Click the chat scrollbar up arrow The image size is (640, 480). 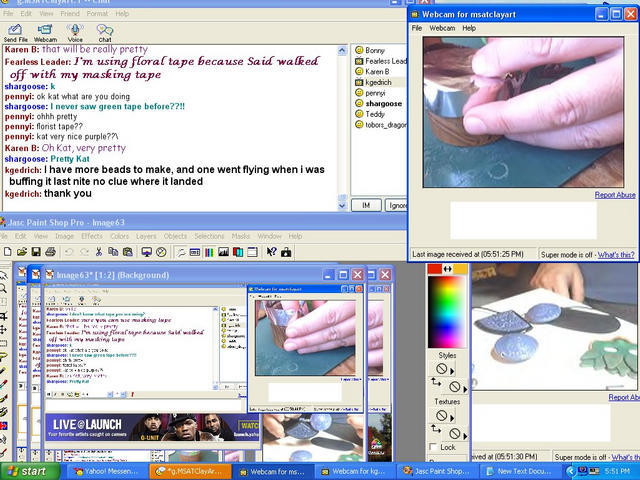(342, 51)
